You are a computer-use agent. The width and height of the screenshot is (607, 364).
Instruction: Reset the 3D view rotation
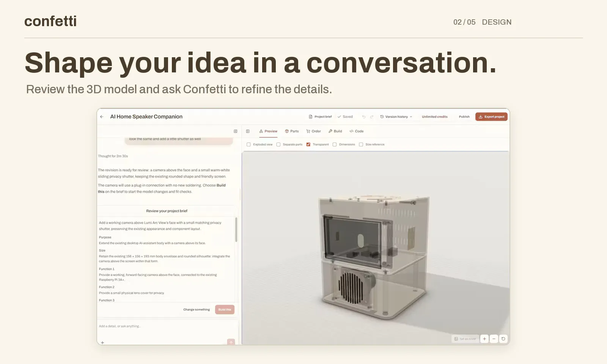503,339
